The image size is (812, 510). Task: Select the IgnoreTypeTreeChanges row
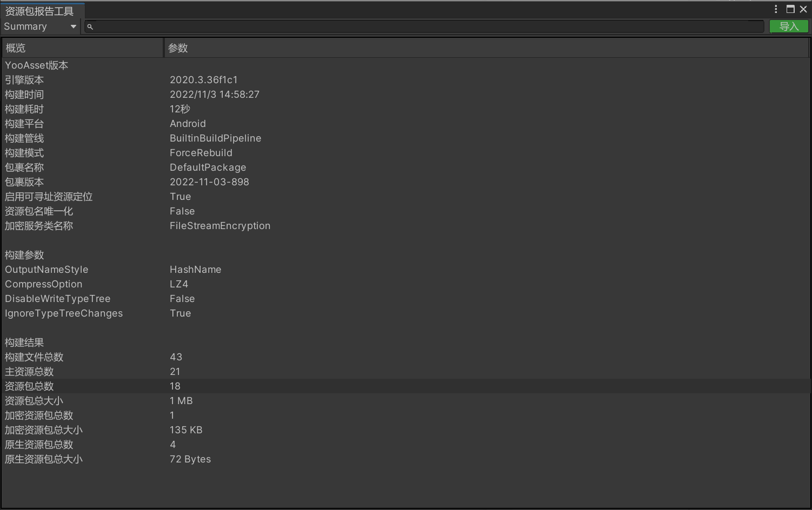tap(405, 313)
